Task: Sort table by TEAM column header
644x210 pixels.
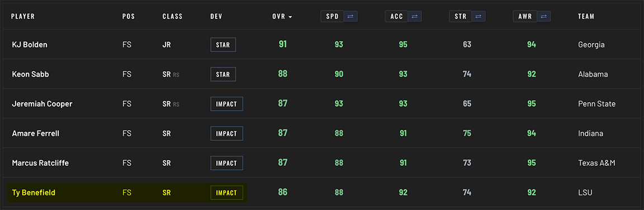Action: point(586,17)
